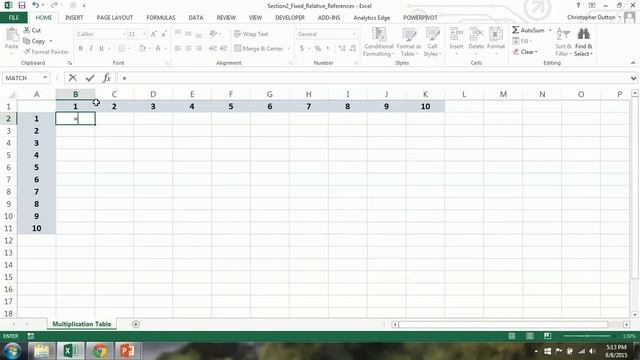Click the Format cells icon
The image size is (640, 360).
[496, 34]
